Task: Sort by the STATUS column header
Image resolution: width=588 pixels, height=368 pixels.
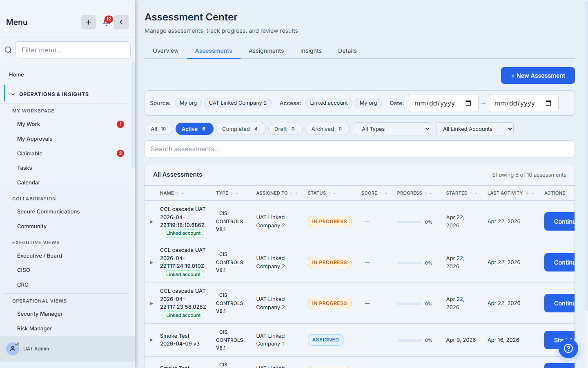Action: pyautogui.click(x=322, y=193)
